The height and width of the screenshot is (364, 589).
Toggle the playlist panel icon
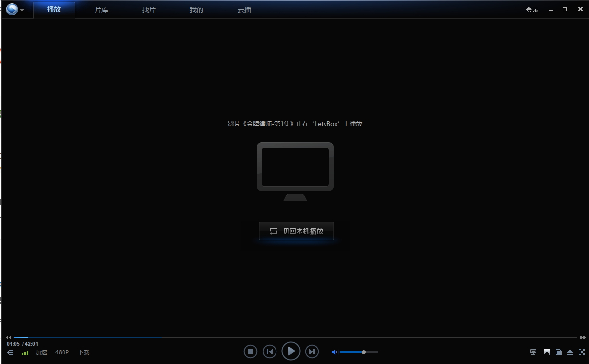click(x=10, y=352)
